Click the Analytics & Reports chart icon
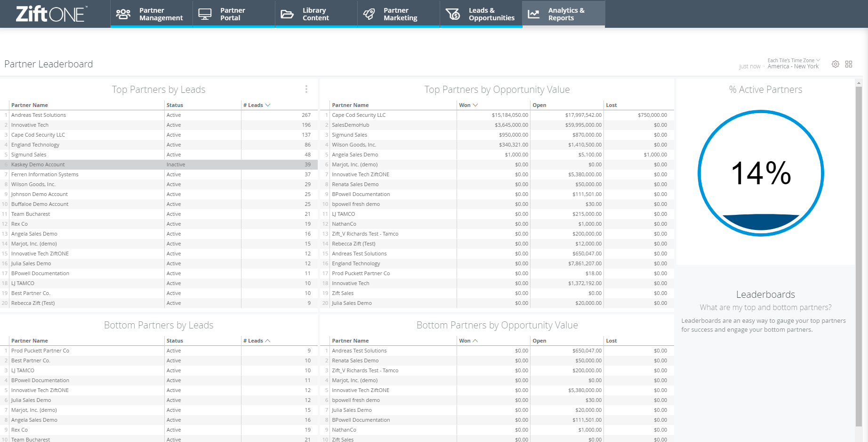Screen dimensions: 868x442 tap(534, 14)
